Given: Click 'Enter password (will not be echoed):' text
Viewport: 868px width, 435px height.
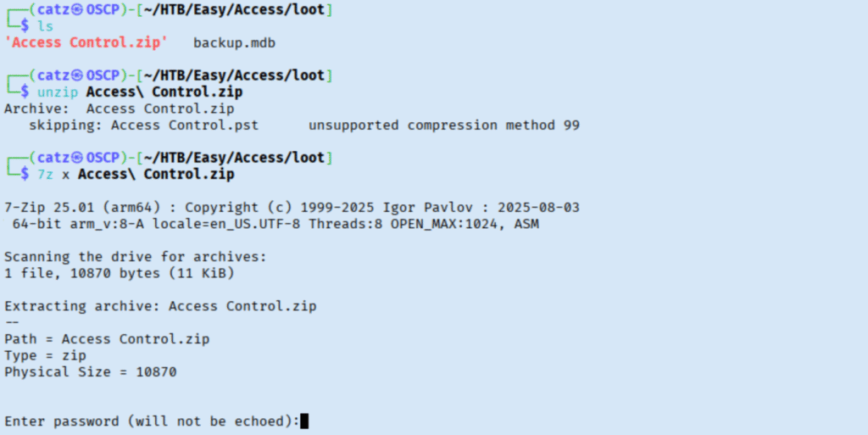Looking at the screenshot, I should click(x=153, y=421).
